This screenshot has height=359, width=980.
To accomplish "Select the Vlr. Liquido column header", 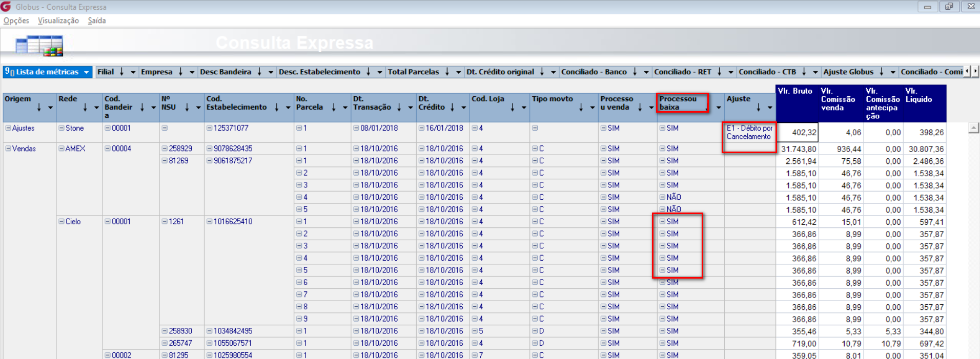I will [925, 104].
